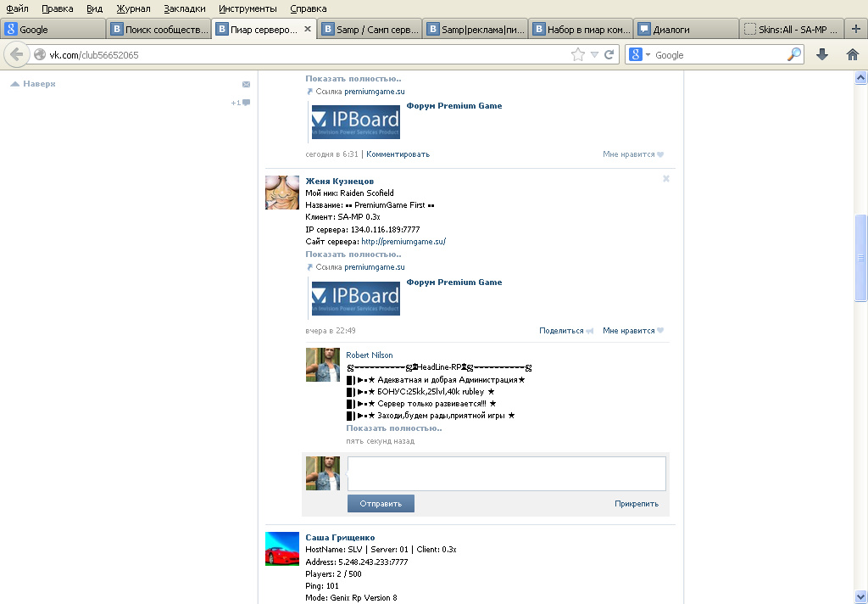Close the Пиар серверов tab

tap(307, 29)
